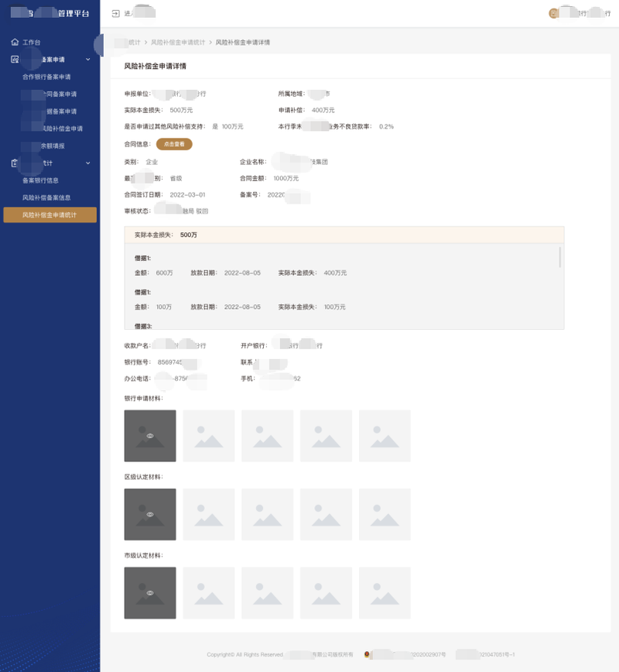Preview first 银行申请材料 image via eye icon
This screenshot has width=619, height=672.
(x=150, y=436)
